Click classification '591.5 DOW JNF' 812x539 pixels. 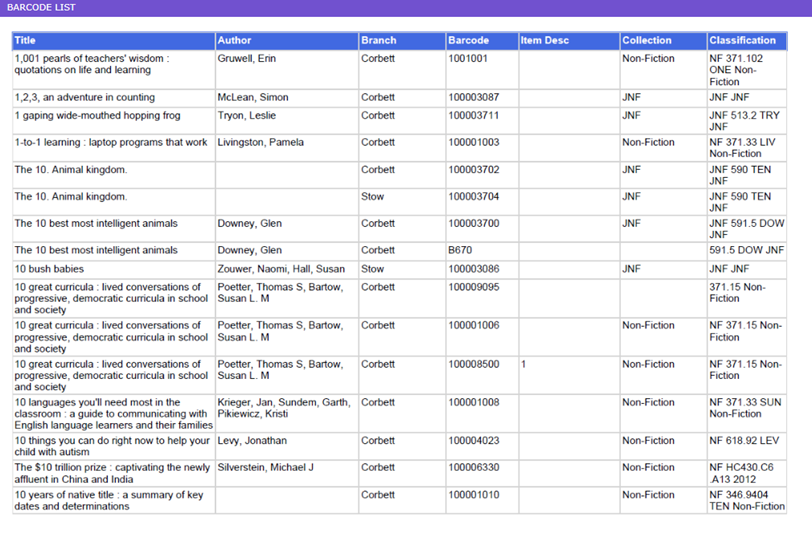pos(746,250)
